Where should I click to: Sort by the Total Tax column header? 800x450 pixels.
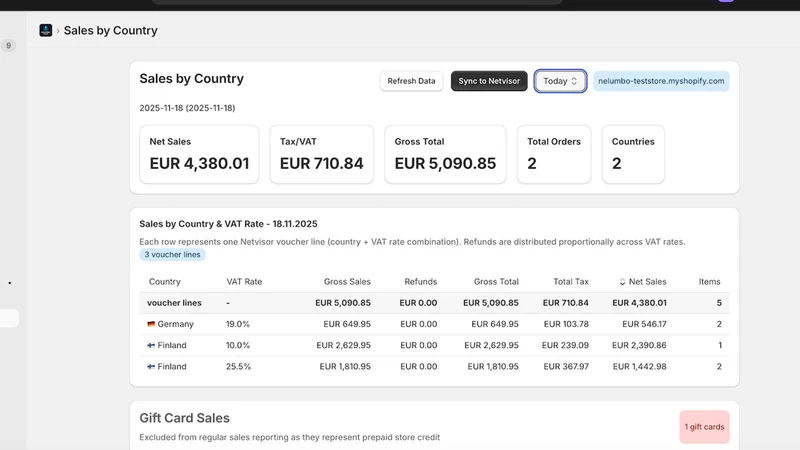click(571, 282)
